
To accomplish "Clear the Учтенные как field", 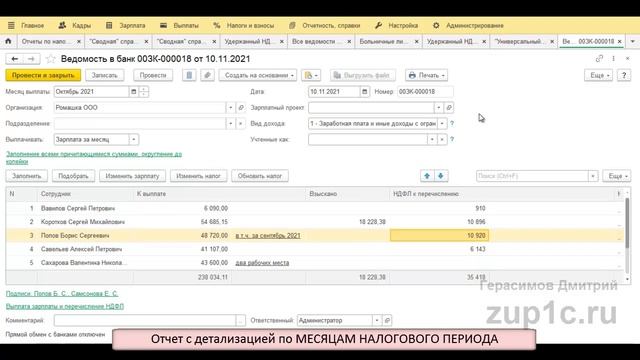I will [442, 140].
